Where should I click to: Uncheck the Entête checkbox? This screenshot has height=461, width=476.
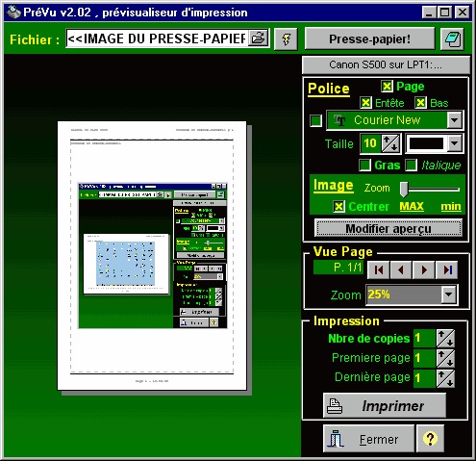coord(365,103)
